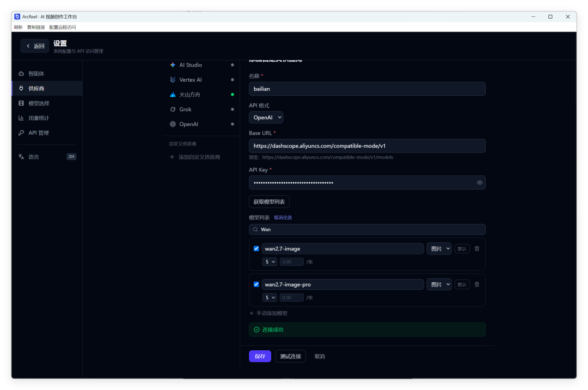Open currency $ dropdown for wan2.7-image-pro
Image resolution: width=588 pixels, height=390 pixels.
[x=269, y=297]
